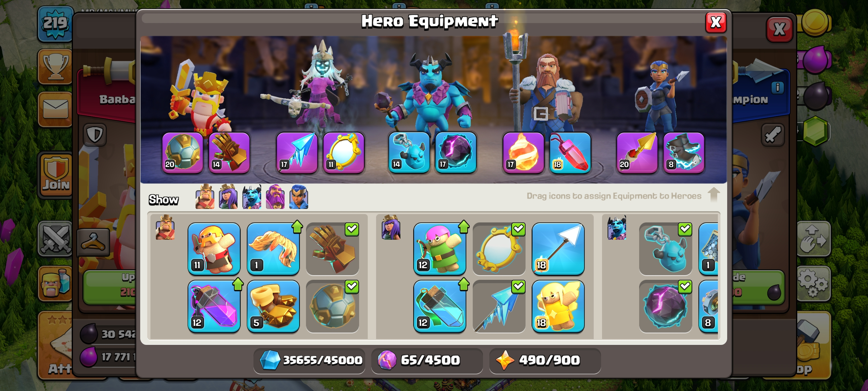Click the equipped Spiky Ball slot level 20
868x391 pixels.
tap(182, 153)
